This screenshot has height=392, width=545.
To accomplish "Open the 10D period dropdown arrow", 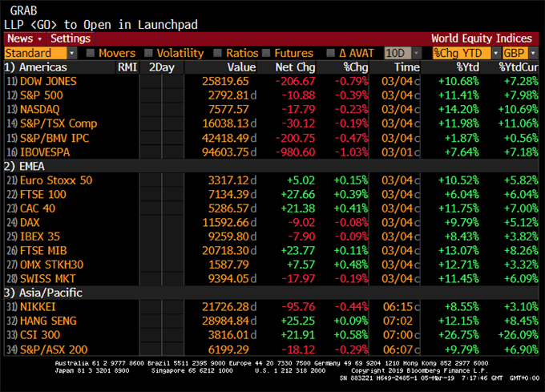I will point(417,53).
